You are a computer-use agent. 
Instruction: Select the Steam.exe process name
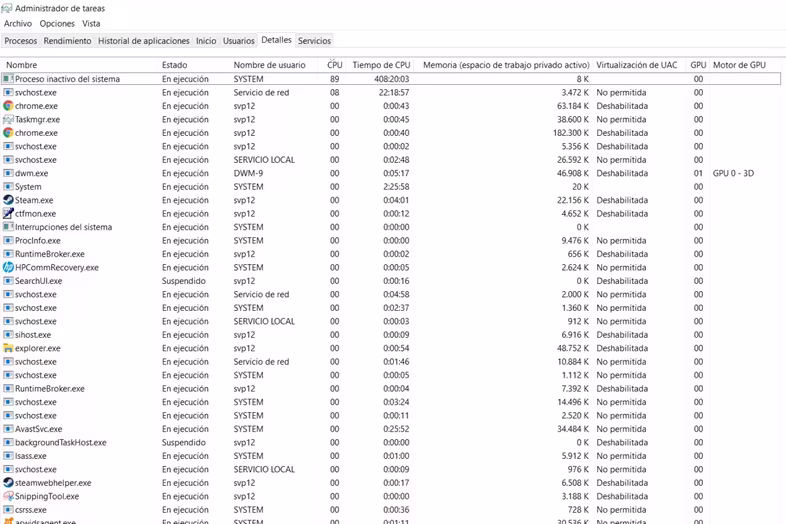click(34, 200)
